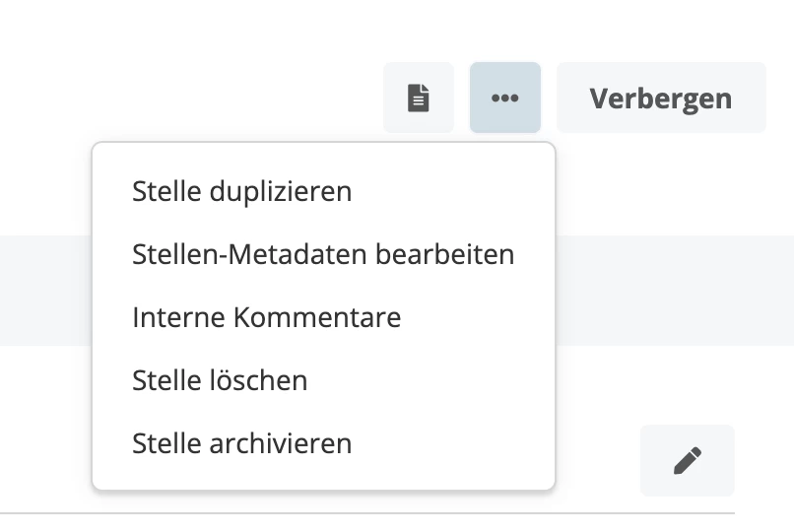Image resolution: width=794 pixels, height=532 pixels.
Task: Click the page icon left of ellipsis
Action: coord(419,98)
